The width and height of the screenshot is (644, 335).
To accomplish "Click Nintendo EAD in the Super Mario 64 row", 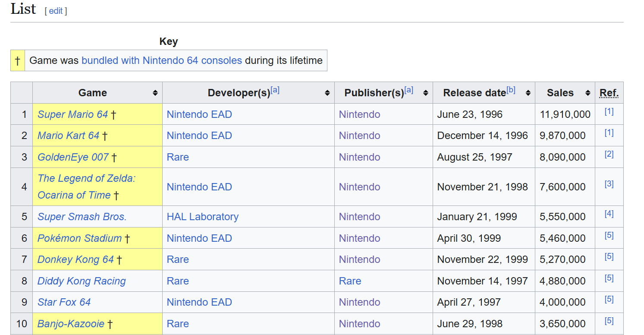I will (x=199, y=114).
